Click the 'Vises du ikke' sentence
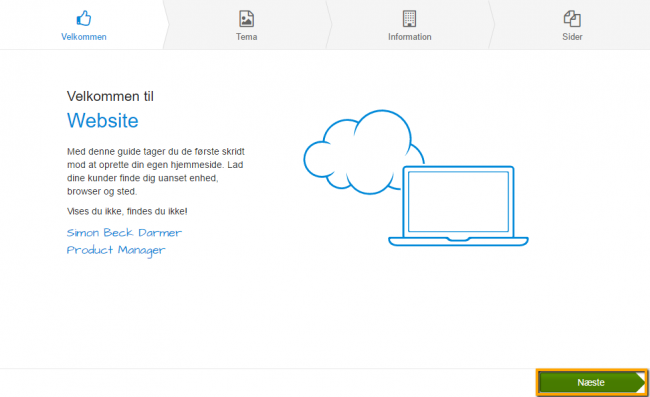The width and height of the screenshot is (650, 397). click(x=127, y=211)
